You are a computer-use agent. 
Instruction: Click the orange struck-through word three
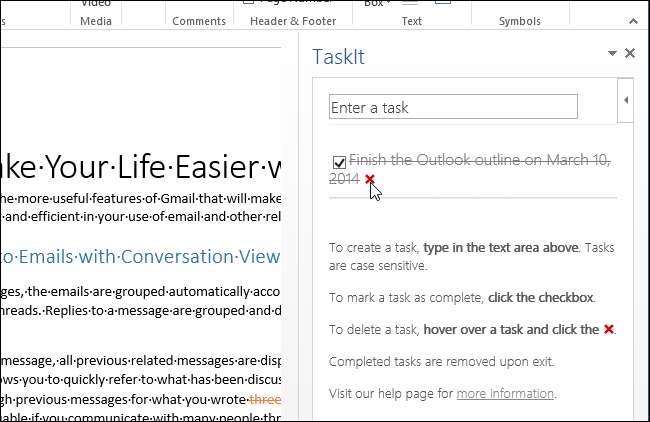(265, 400)
